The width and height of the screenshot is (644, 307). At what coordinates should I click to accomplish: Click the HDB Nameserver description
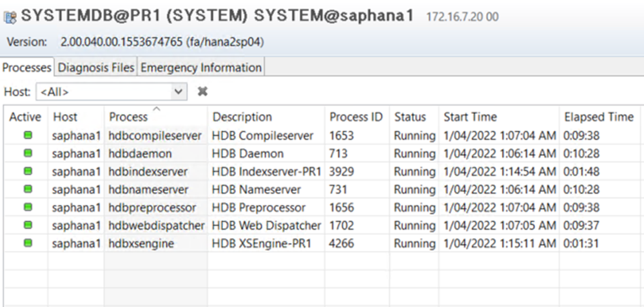257,190
